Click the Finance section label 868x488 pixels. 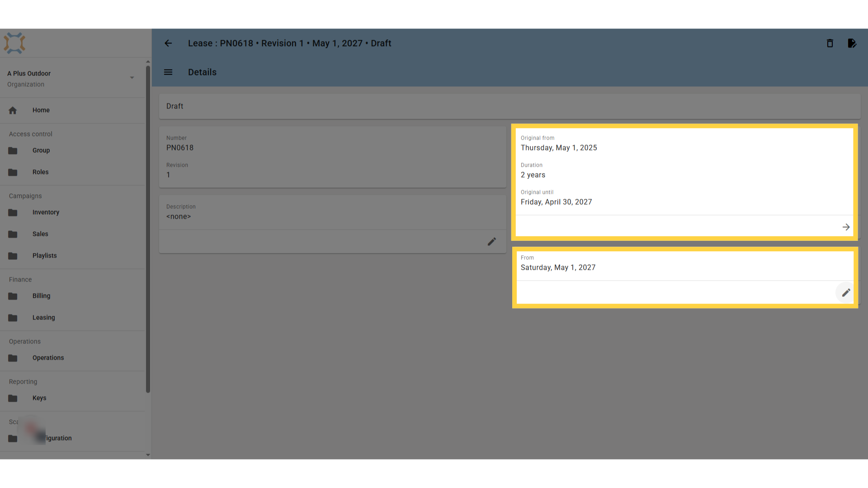click(20, 280)
